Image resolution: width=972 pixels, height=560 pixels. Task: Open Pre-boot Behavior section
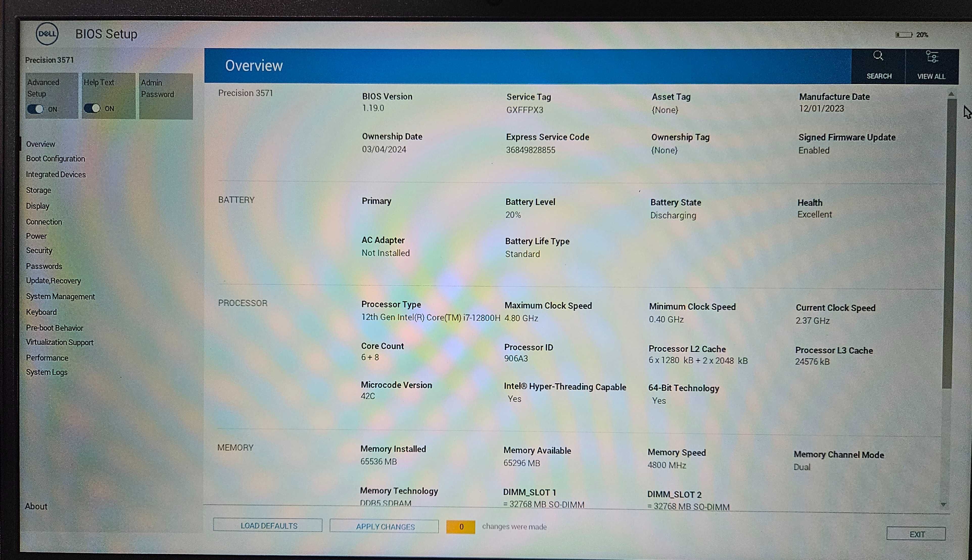click(55, 328)
